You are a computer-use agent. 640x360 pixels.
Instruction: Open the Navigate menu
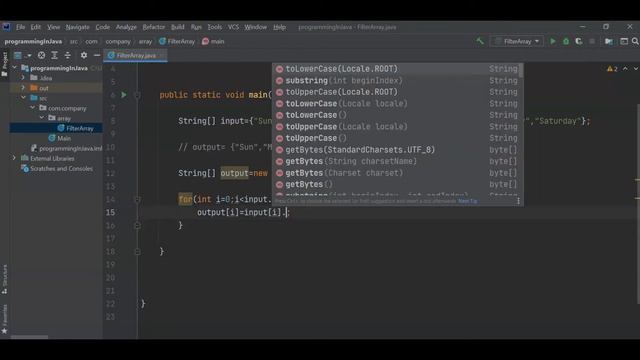click(77, 27)
